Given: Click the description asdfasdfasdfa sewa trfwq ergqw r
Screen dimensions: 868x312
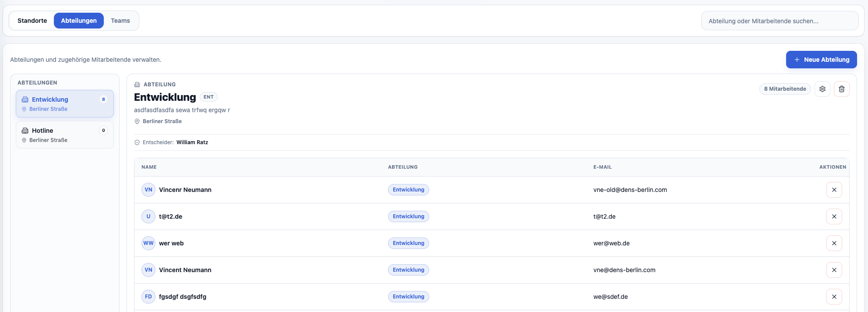Looking at the screenshot, I should click(182, 110).
